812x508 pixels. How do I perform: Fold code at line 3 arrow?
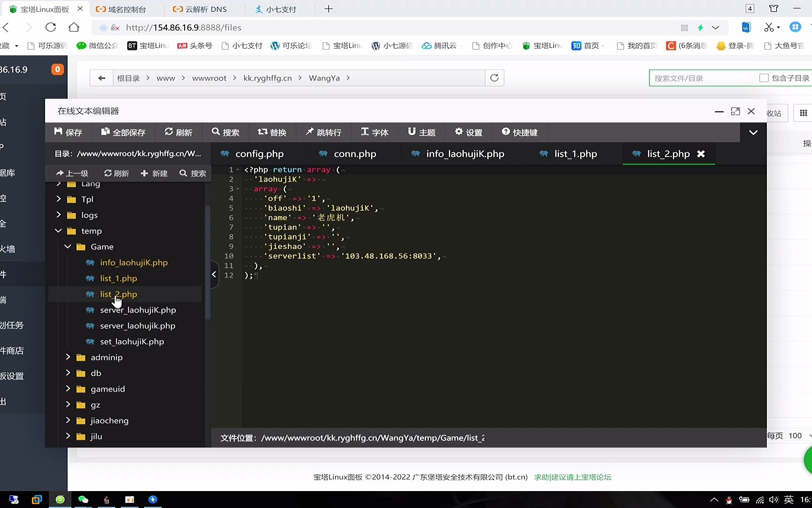(238, 189)
